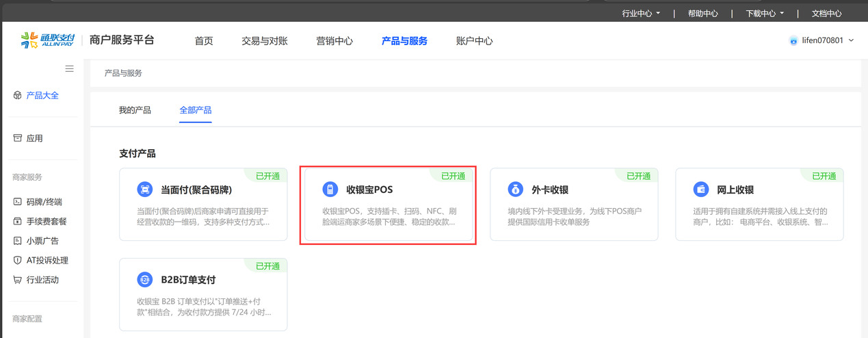Click the 商家配置 sidebar group label
This screenshot has height=338, width=868.
[27, 319]
